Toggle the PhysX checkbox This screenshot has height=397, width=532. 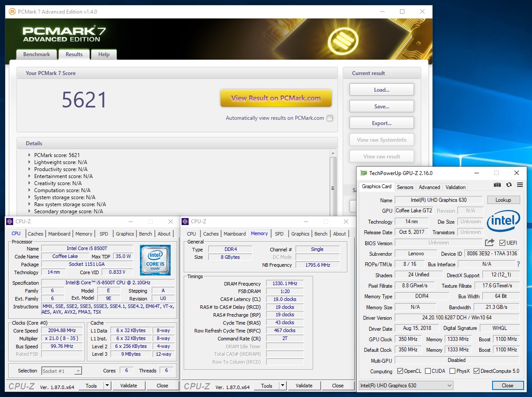(452, 371)
